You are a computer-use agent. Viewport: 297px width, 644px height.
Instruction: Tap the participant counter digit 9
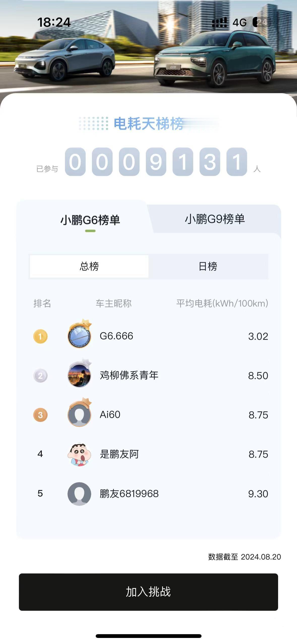click(x=156, y=162)
